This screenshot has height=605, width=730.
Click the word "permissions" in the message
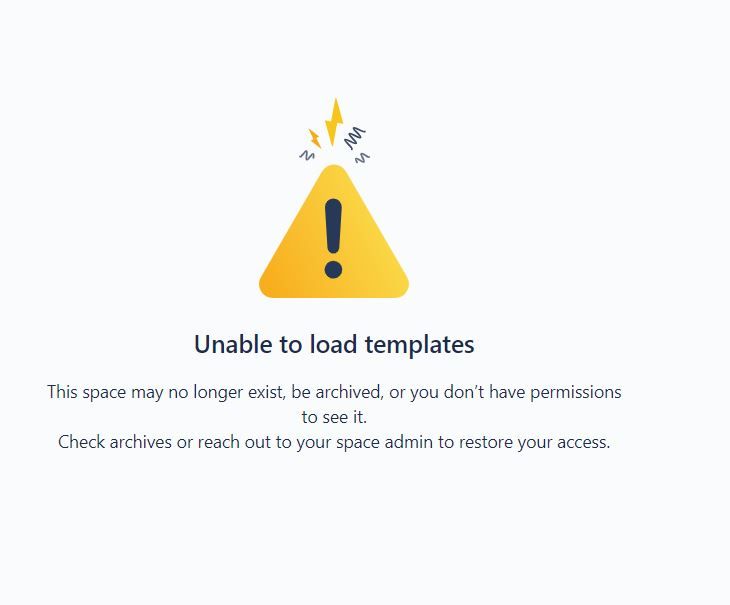(x=576, y=392)
